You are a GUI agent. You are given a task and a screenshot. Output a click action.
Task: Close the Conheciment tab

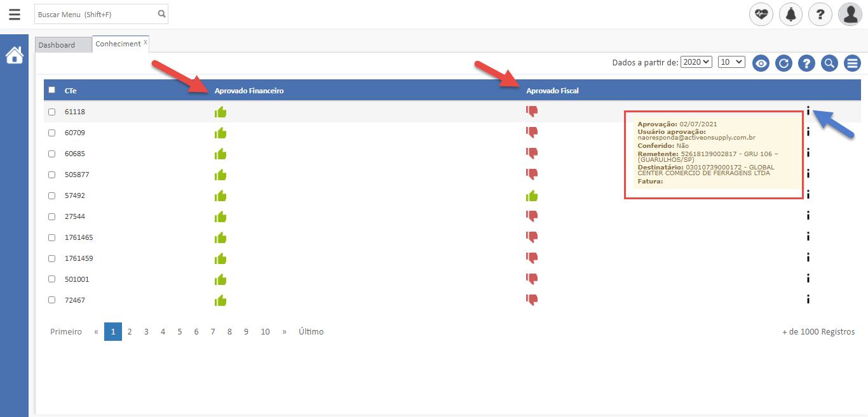tap(146, 43)
